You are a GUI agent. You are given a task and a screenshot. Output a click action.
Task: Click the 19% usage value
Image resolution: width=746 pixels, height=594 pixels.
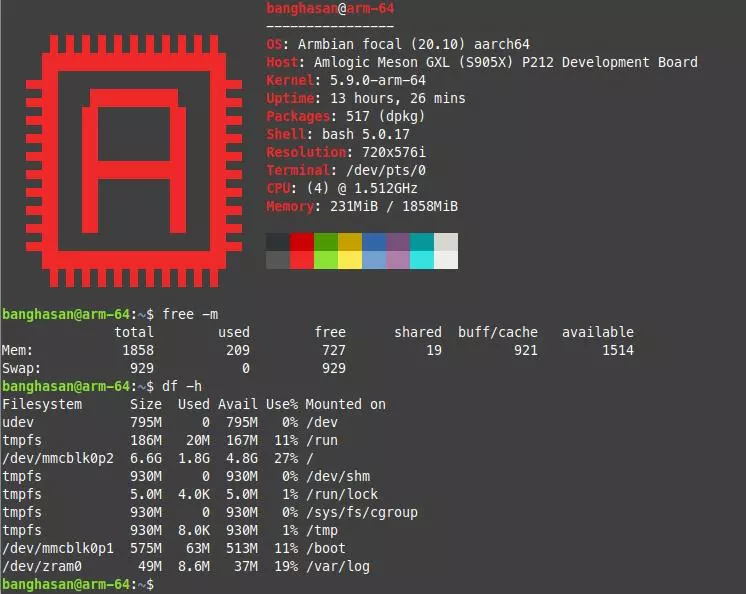pos(286,566)
